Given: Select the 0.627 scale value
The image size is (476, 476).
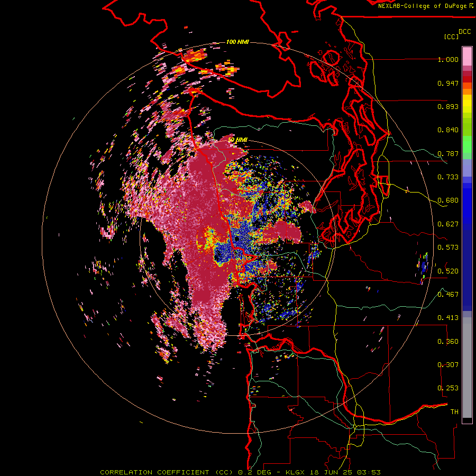Looking at the screenshot, I should pyautogui.click(x=448, y=224).
